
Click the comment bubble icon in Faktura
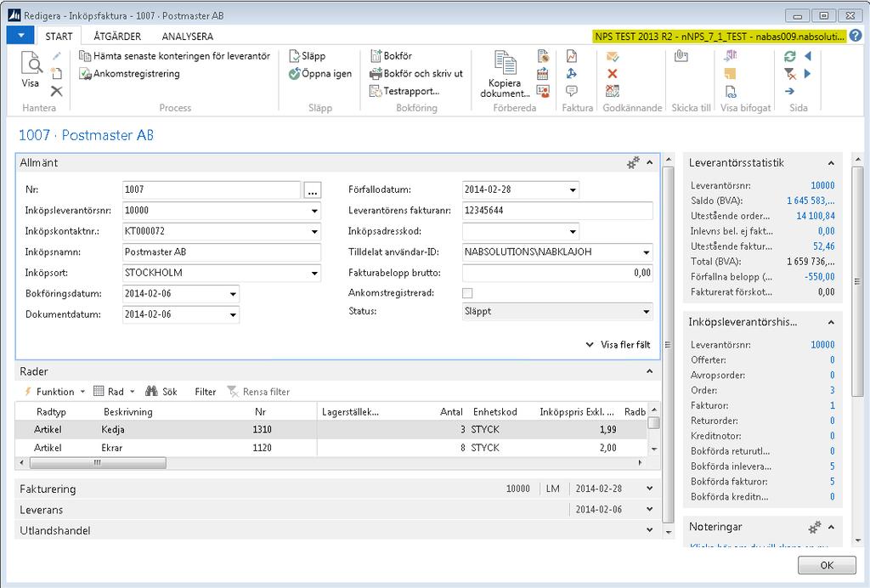tap(572, 91)
